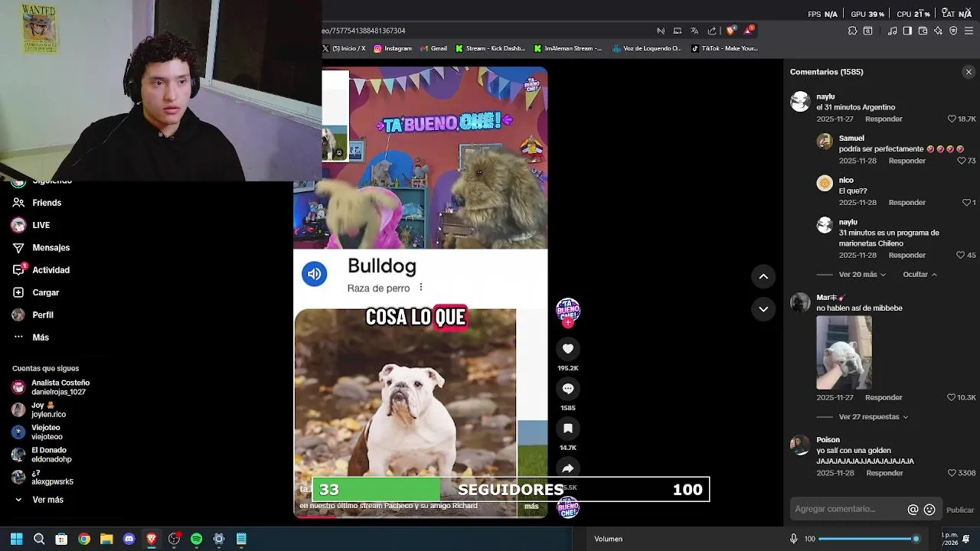Click the speaker icon beside Bulldog
This screenshot has height=551, width=980.
coord(314,274)
